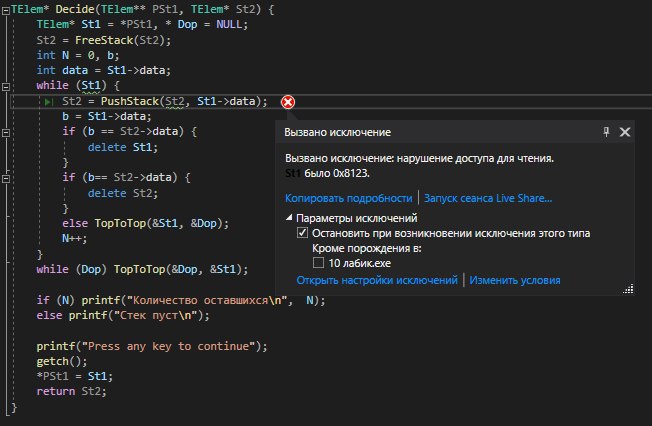652x426 pixels.
Task: Click the 'N++;' statement
Action: point(74,238)
